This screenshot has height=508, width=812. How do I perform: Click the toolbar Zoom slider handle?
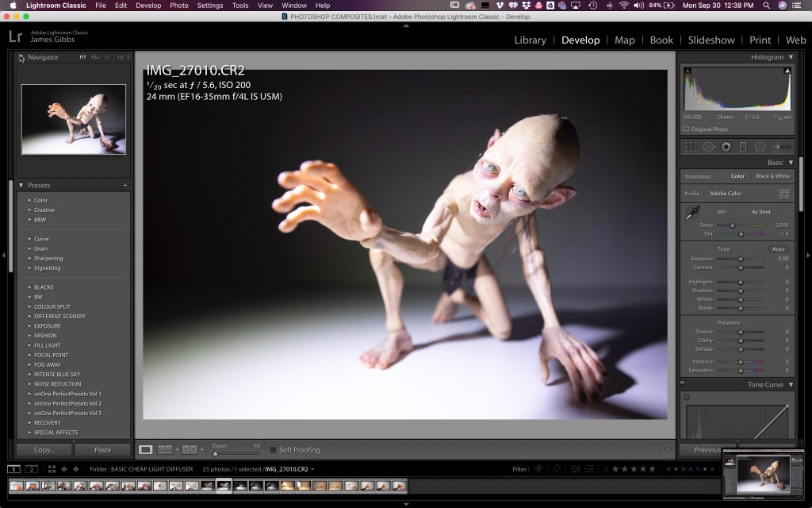coord(216,453)
